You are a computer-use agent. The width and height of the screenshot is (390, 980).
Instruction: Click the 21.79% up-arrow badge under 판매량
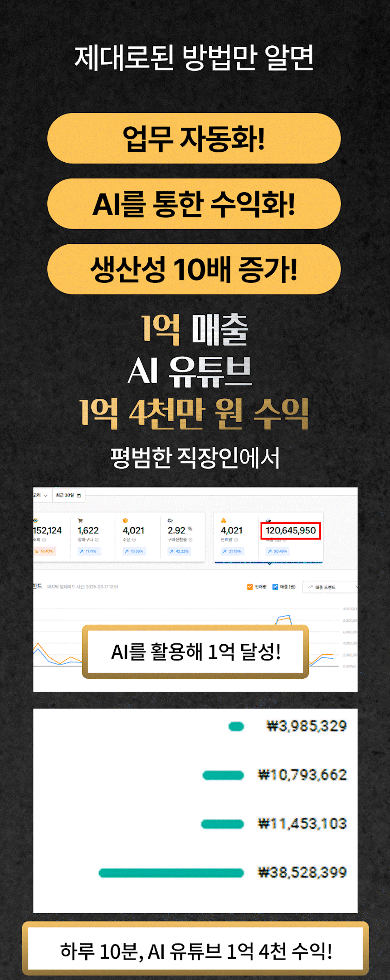[x=232, y=551]
